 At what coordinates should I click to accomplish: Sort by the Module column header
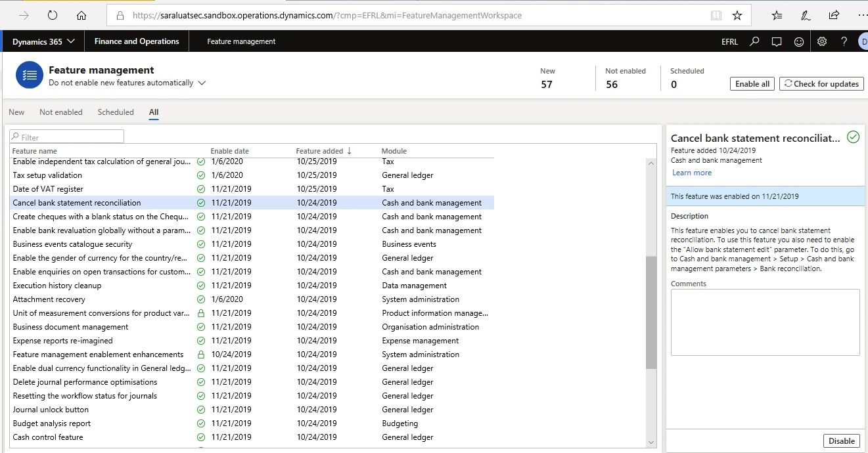coord(394,151)
